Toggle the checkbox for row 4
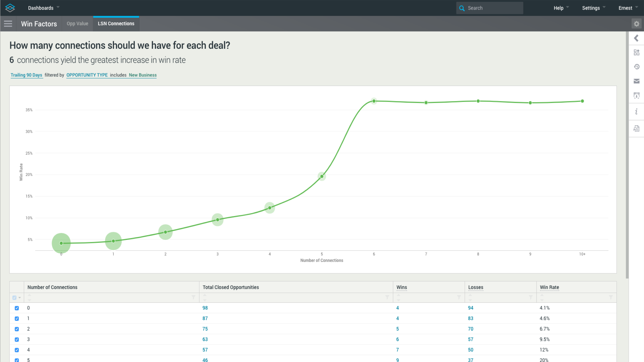Screen dimensions: 644x362 17,350
